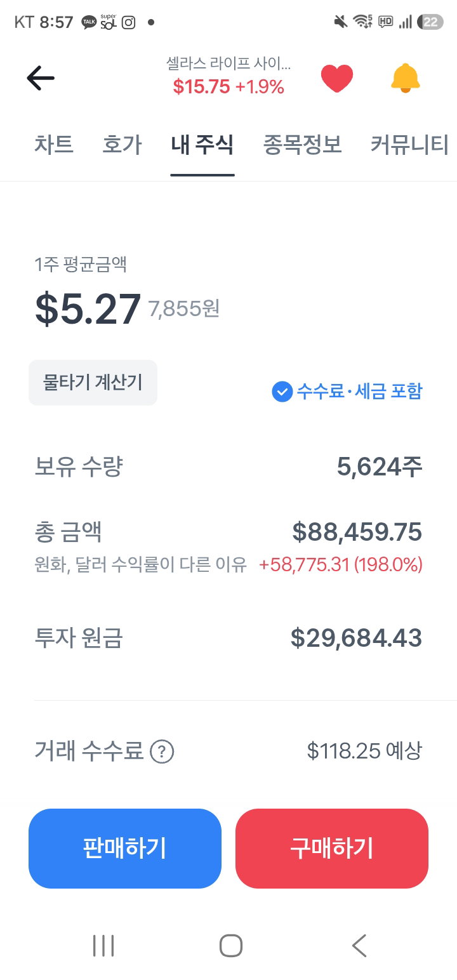Screen dimensions: 457x980
Task: Tap the blue 판매하기 sell button
Action: click(x=125, y=848)
